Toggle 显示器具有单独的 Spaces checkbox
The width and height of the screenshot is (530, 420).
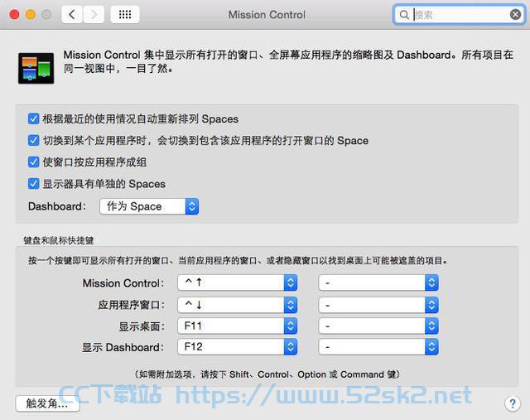click(x=33, y=184)
